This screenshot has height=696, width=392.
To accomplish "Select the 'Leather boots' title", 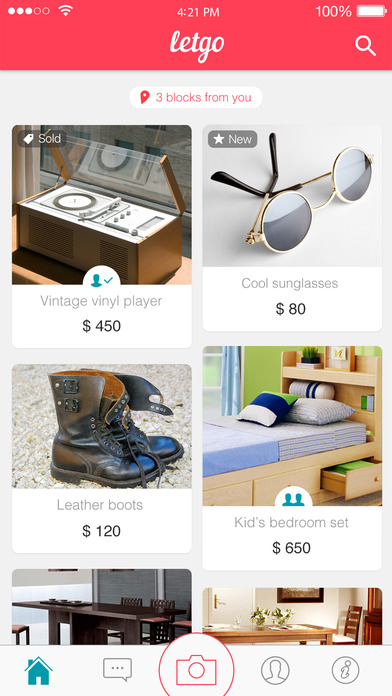I will coord(100,505).
